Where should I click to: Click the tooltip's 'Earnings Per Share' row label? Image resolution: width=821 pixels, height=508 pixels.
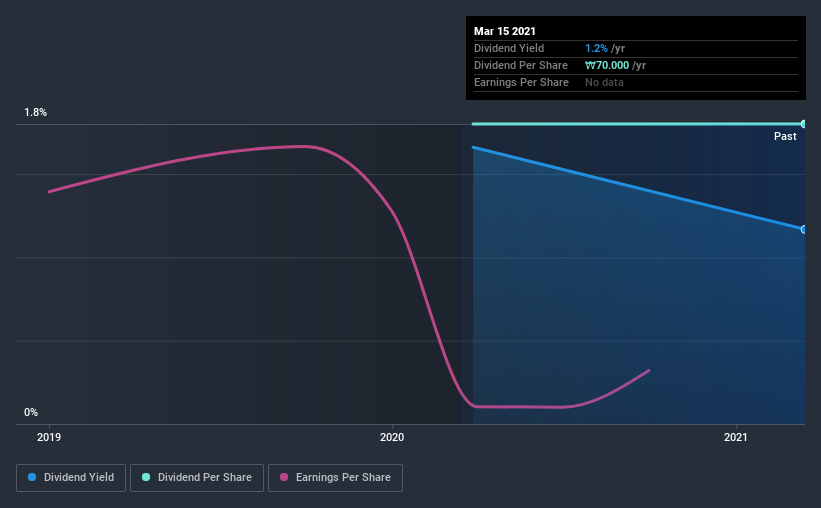point(522,82)
